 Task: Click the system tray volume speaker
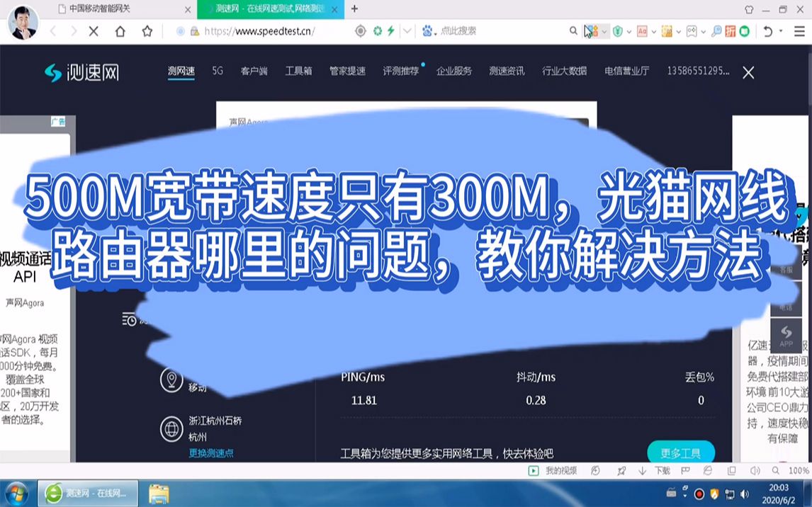tap(743, 494)
